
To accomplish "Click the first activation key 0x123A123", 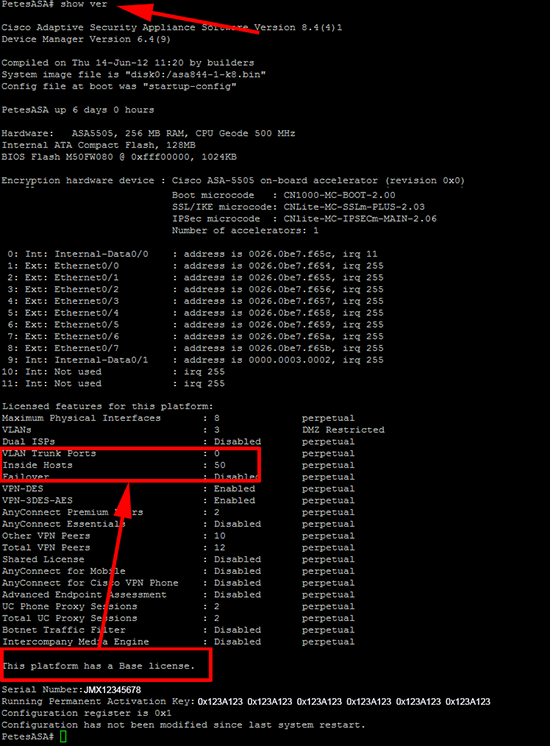I will click(x=220, y=702).
